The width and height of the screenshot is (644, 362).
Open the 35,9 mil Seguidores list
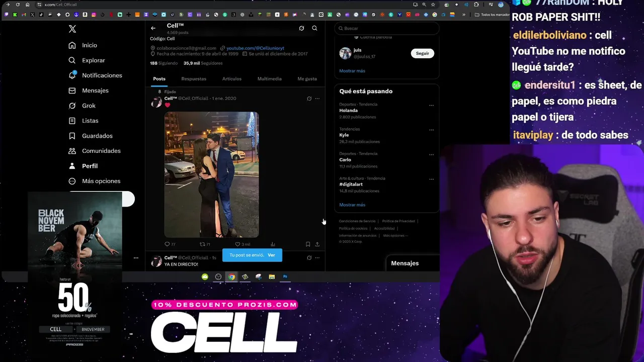203,63
